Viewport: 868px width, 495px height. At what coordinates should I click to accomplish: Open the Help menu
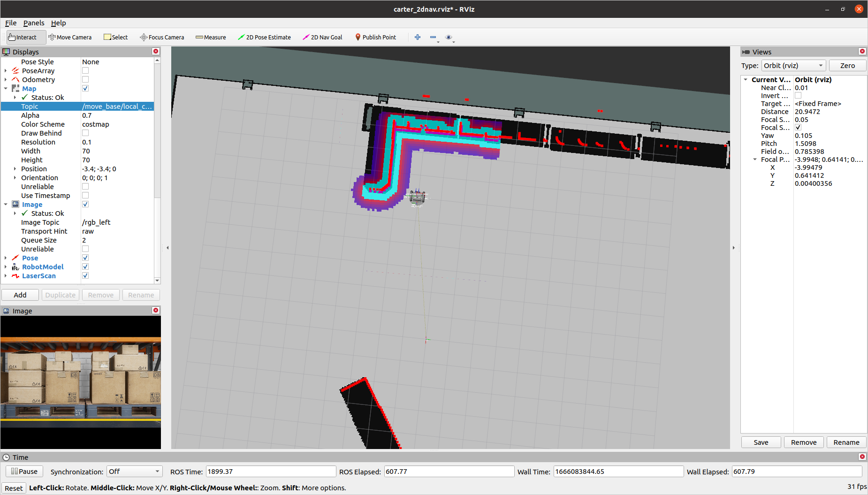point(59,23)
